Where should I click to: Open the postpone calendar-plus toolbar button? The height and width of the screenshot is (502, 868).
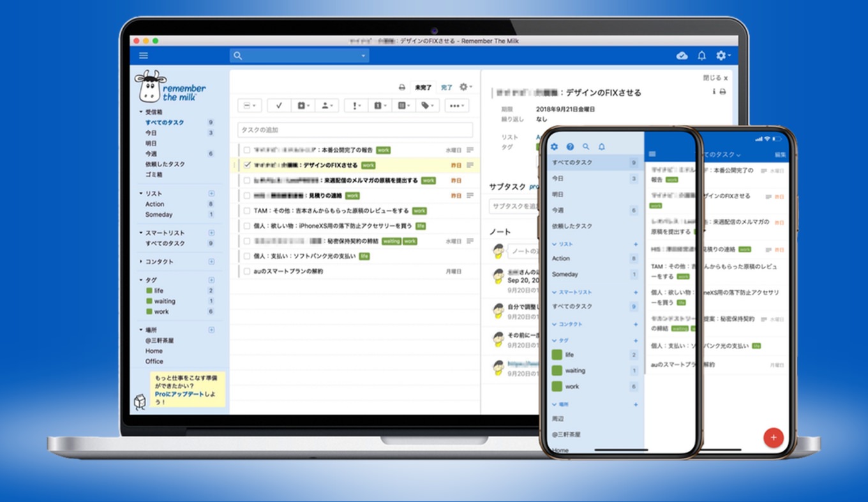[x=304, y=105]
